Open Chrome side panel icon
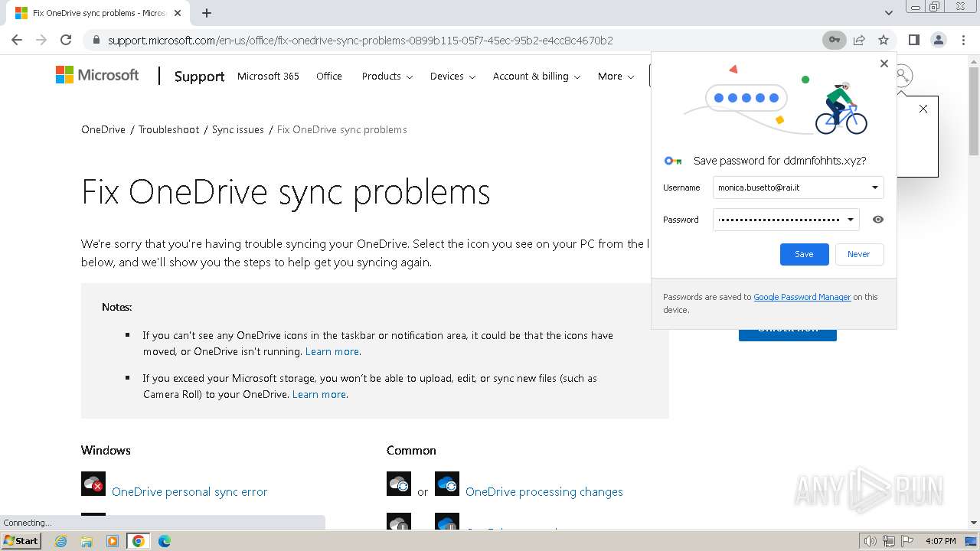The height and width of the screenshot is (551, 980). pyautogui.click(x=913, y=40)
